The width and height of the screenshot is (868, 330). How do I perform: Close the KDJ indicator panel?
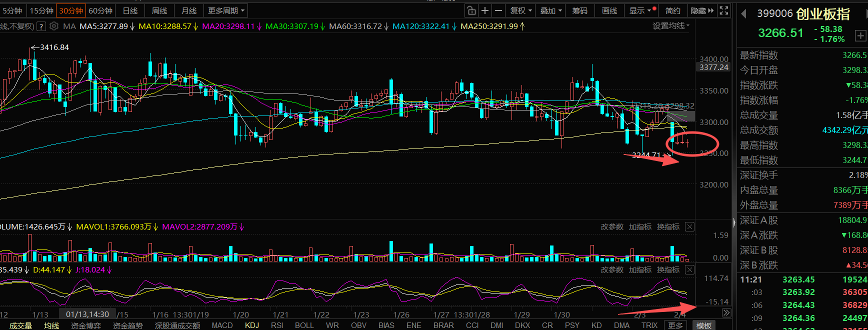689,270
